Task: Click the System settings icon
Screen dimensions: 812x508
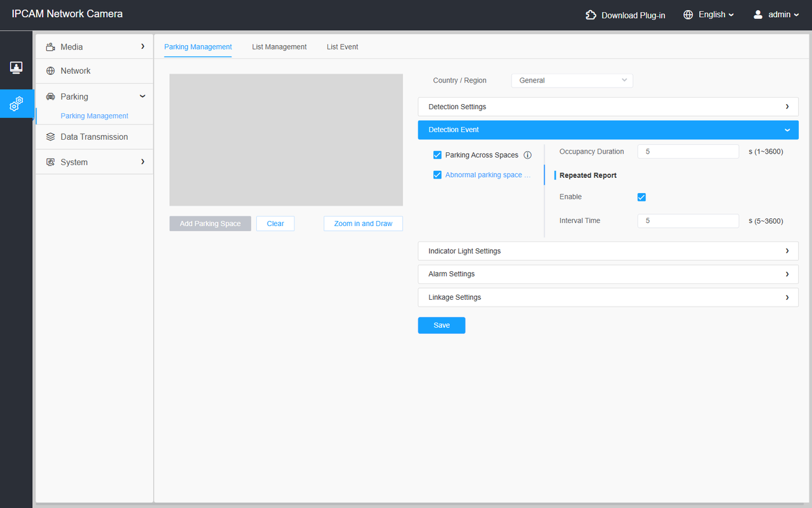Action: pyautogui.click(x=51, y=163)
